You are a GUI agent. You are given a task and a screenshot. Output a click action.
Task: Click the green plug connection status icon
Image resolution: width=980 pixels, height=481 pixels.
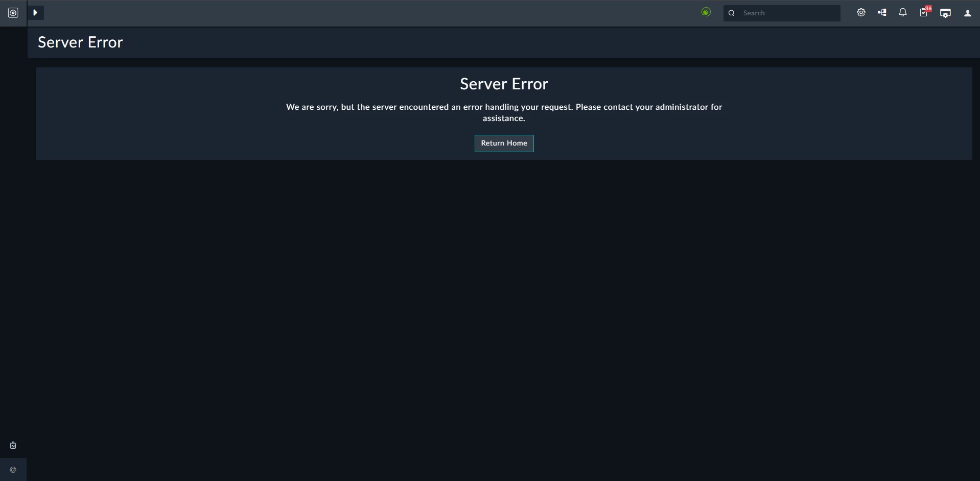pyautogui.click(x=706, y=12)
